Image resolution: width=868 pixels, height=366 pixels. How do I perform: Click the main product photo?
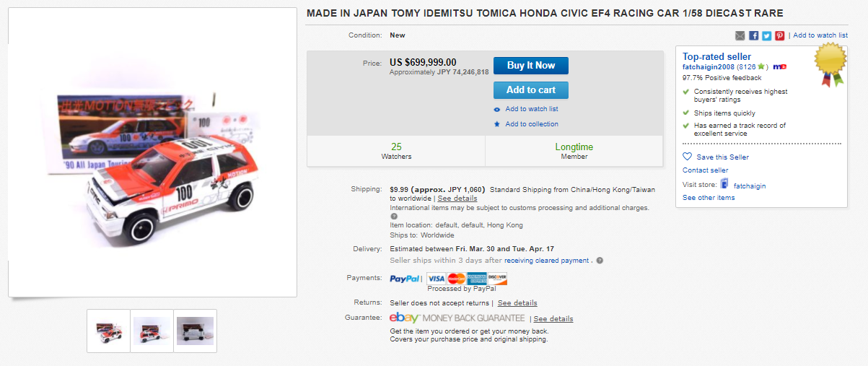click(x=152, y=152)
